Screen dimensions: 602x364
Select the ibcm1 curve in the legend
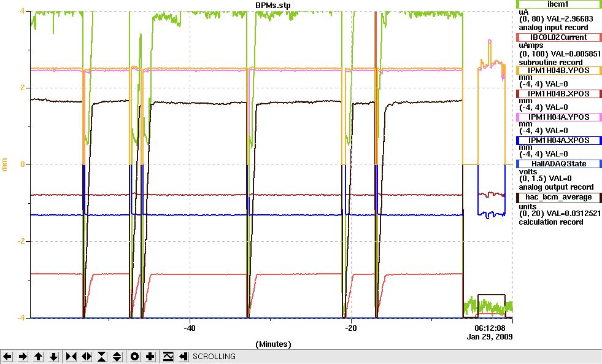tap(558, 4)
